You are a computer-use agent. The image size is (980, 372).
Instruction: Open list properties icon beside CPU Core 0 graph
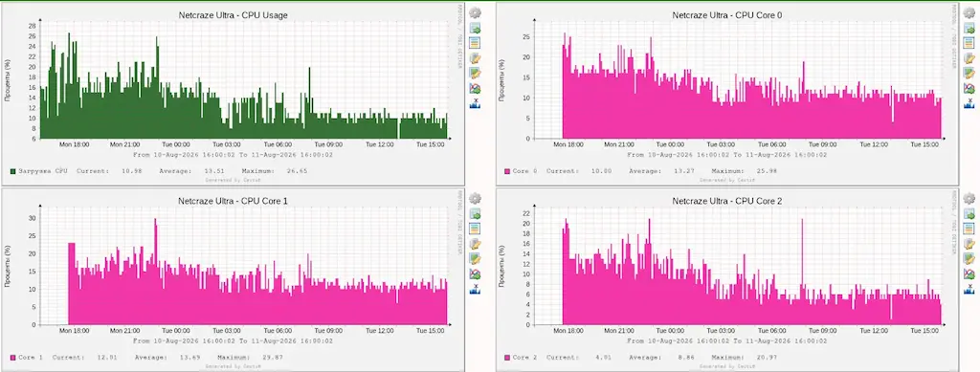click(x=969, y=43)
